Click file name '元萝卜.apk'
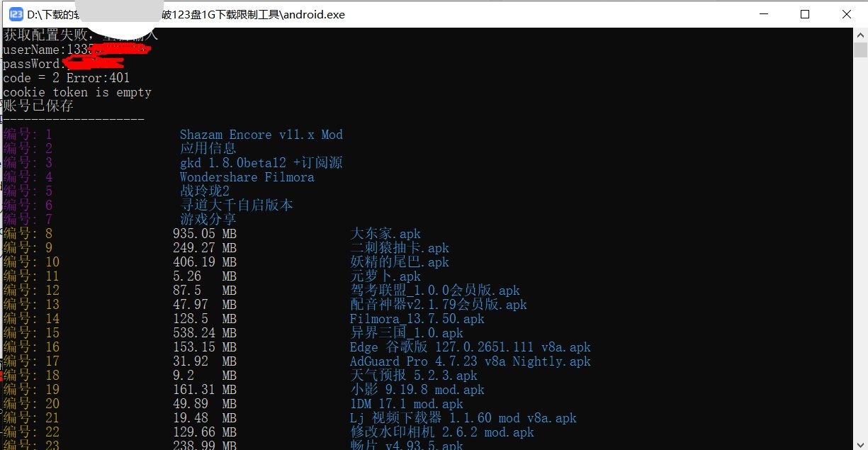 385,276
